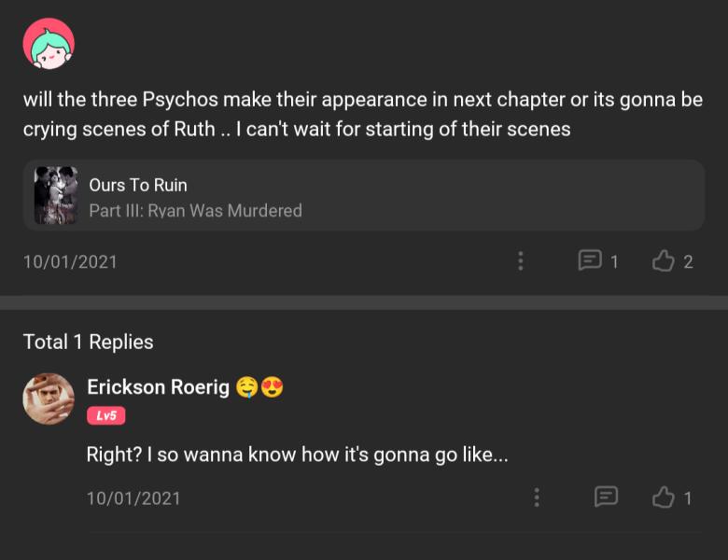
Task: Tap the pink-haired commenter avatar
Action: [49, 44]
